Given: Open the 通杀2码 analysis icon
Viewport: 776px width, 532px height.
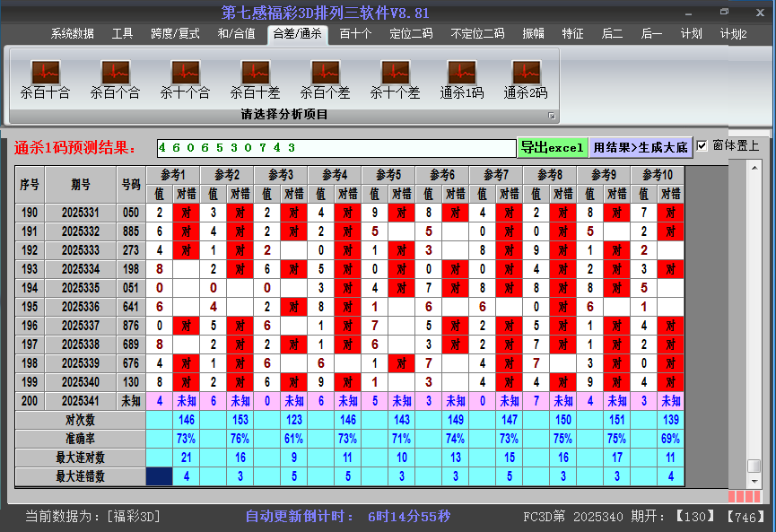Looking at the screenshot, I should [526, 73].
